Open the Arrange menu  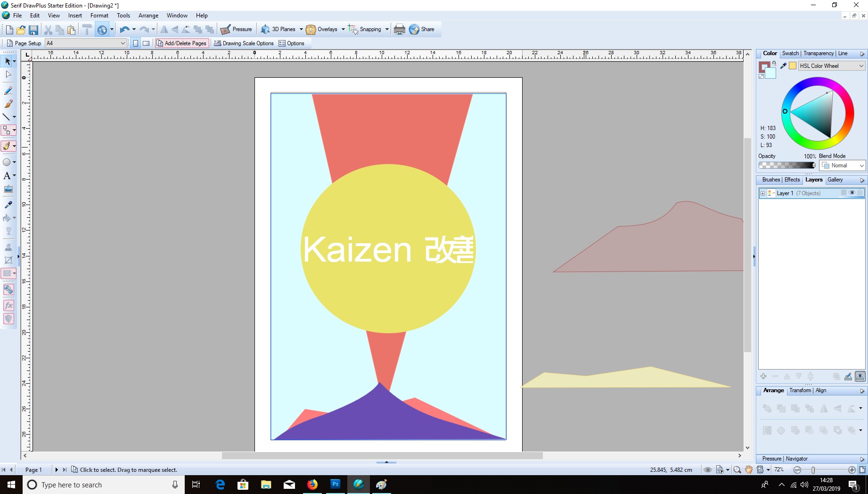148,16
